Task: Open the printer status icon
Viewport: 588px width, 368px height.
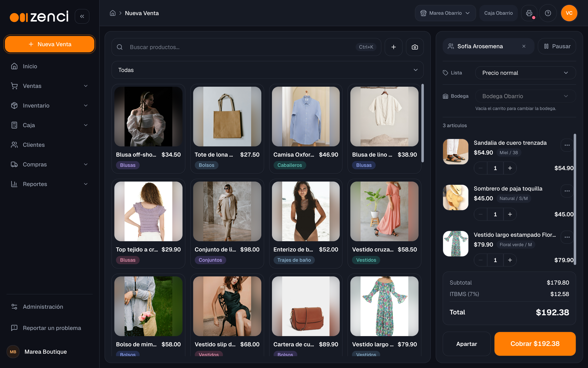Action: click(x=529, y=13)
